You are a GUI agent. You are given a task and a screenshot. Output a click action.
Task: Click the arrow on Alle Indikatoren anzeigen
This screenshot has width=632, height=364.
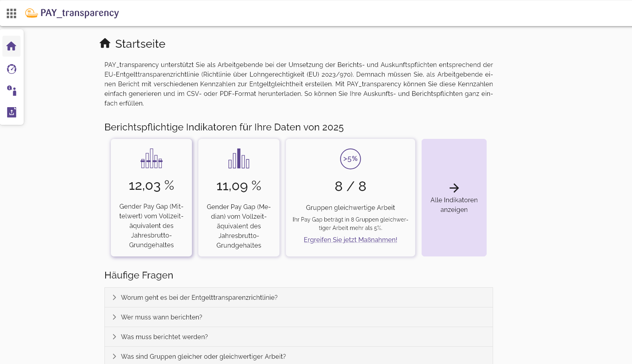click(x=454, y=188)
